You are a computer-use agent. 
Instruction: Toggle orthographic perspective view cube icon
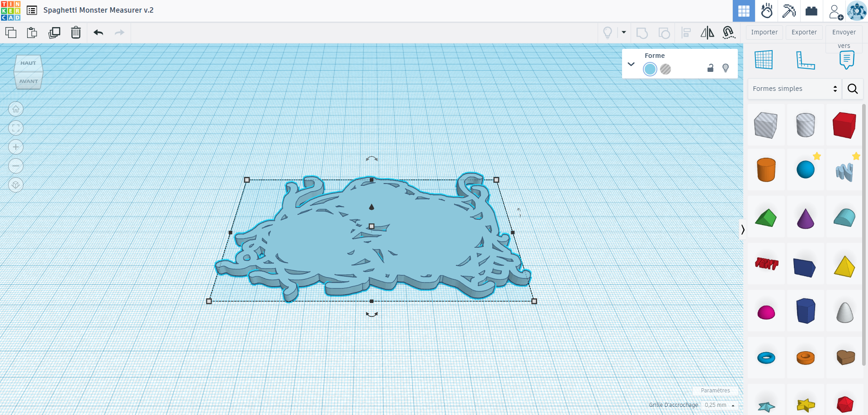coord(16,185)
